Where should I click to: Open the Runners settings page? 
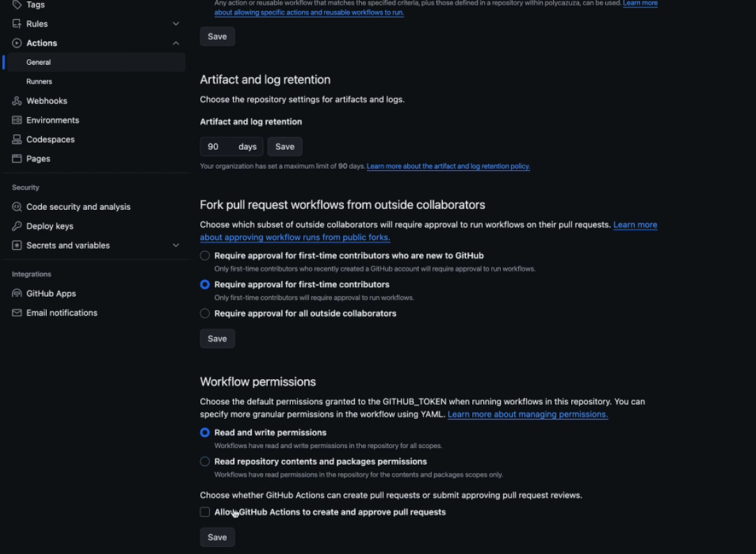coord(39,82)
